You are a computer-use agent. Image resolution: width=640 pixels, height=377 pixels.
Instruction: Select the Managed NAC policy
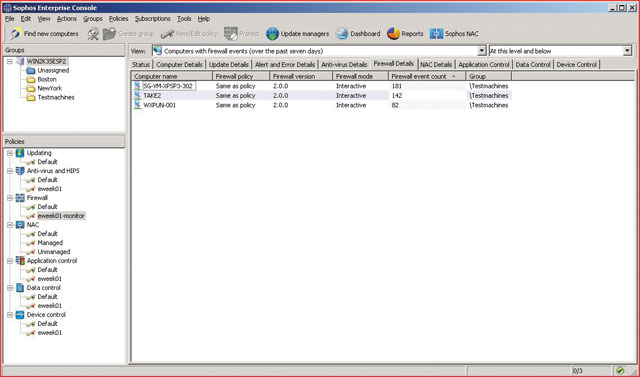pyautogui.click(x=50, y=243)
